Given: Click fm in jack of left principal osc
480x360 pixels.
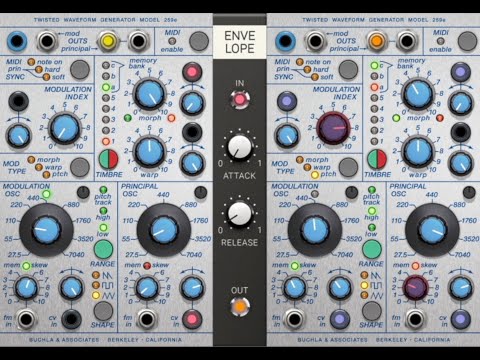Looking at the screenshot, I should coord(147,319).
